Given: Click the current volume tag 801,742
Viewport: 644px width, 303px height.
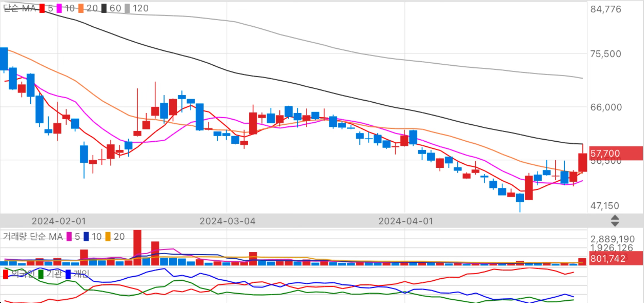Looking at the screenshot, I should coord(616,258).
